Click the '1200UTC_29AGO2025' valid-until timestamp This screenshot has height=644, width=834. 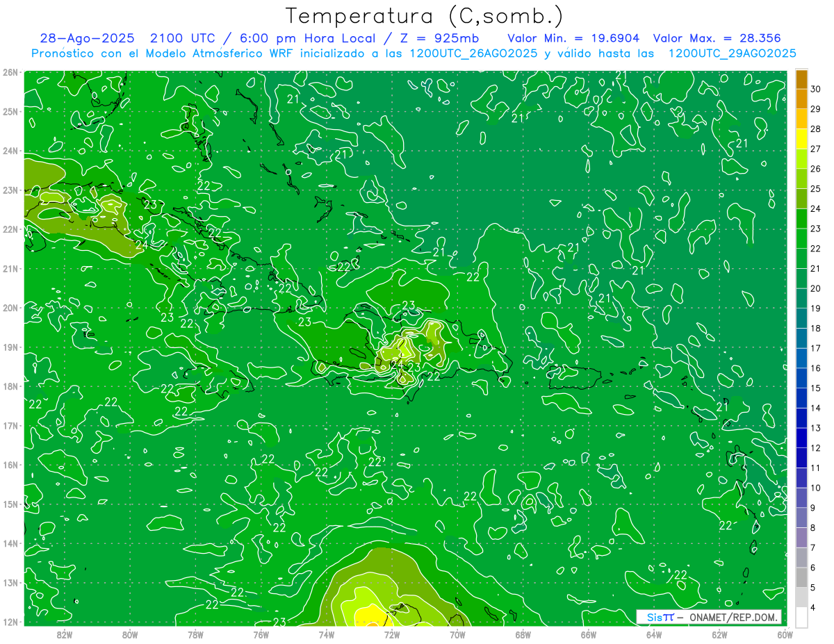pos(732,53)
